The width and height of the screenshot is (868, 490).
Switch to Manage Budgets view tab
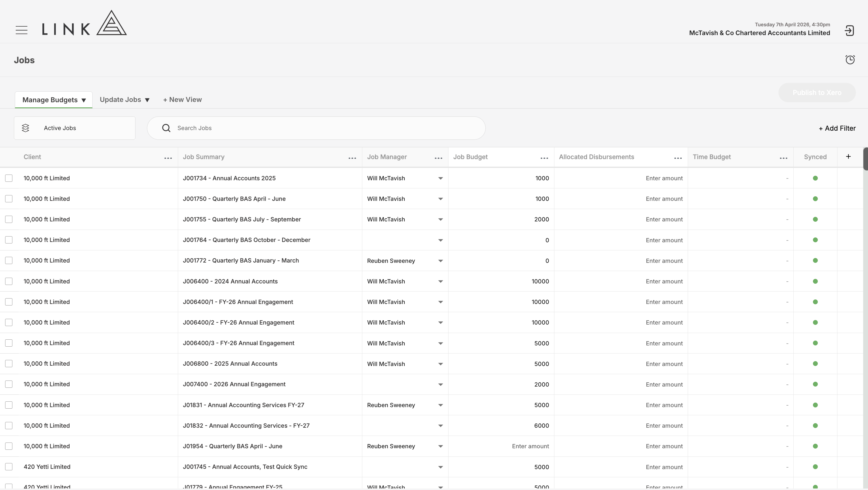point(54,100)
